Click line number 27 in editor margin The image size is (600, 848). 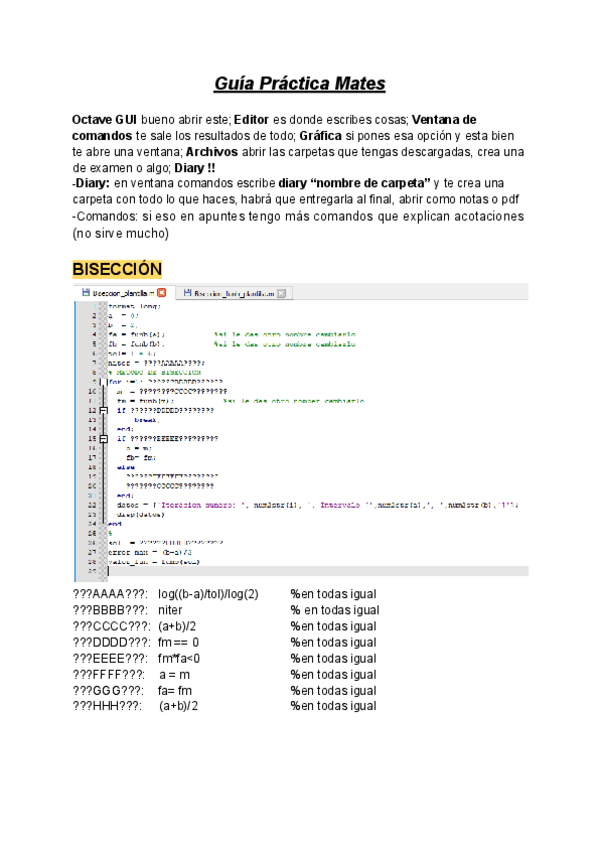[x=91, y=551]
